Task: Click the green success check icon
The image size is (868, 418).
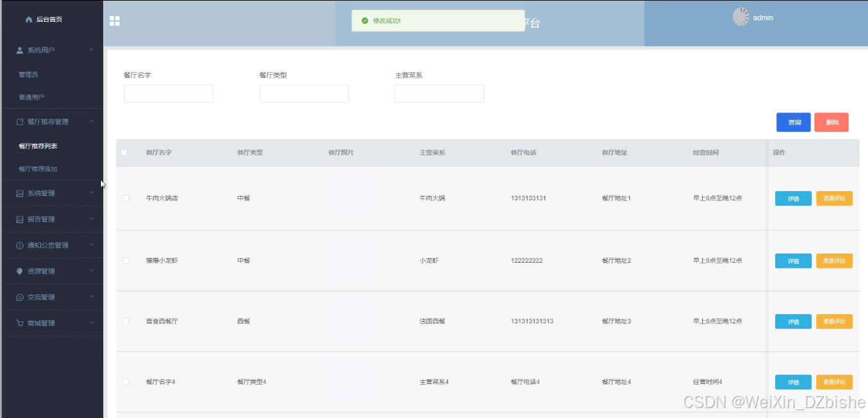Action: point(364,20)
